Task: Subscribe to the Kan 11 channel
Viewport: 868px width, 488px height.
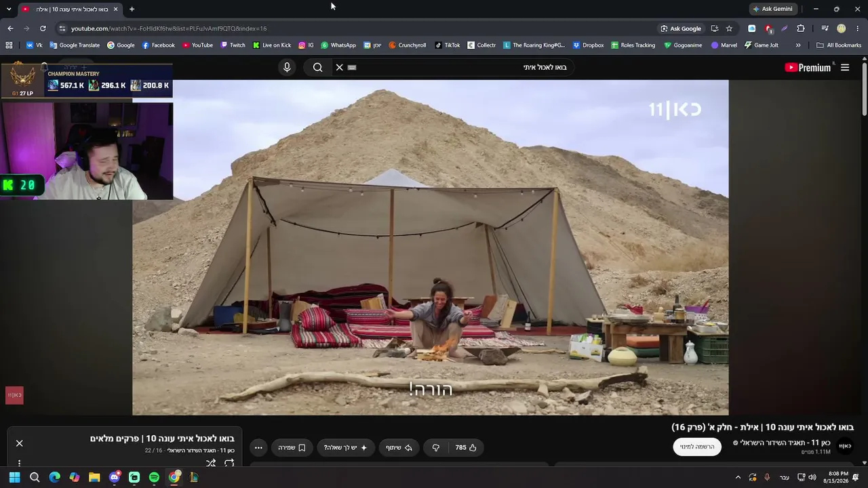Action: [697, 447]
